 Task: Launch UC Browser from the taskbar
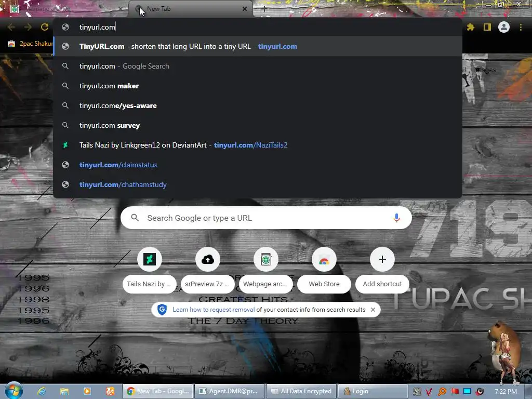[x=110, y=391]
